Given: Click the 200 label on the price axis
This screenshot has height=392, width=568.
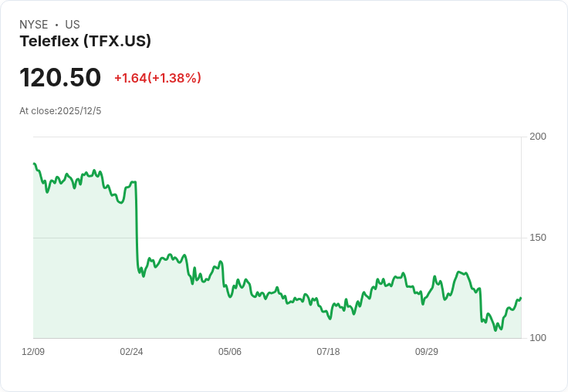Looking at the screenshot, I should click(x=538, y=137).
